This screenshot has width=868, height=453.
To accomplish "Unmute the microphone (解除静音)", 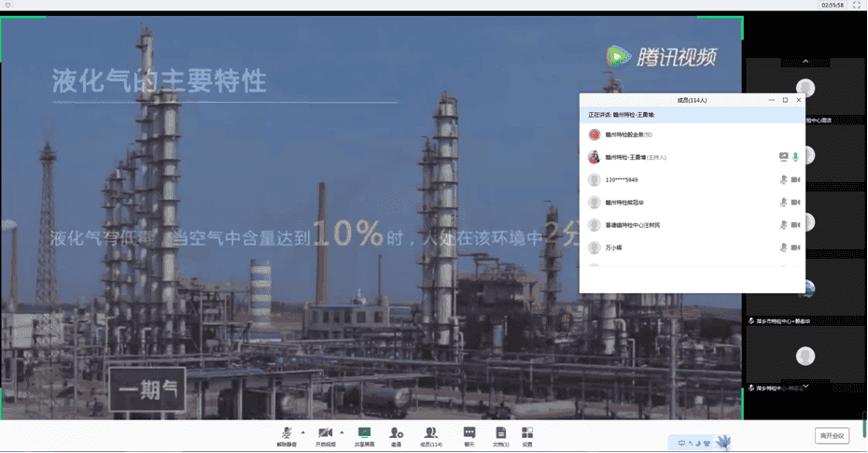I will pyautogui.click(x=287, y=436).
